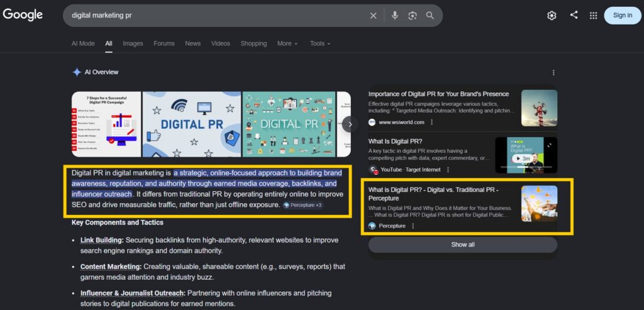Switch to Shopping tab
Viewport: 644px width, 310px height.
253,43
